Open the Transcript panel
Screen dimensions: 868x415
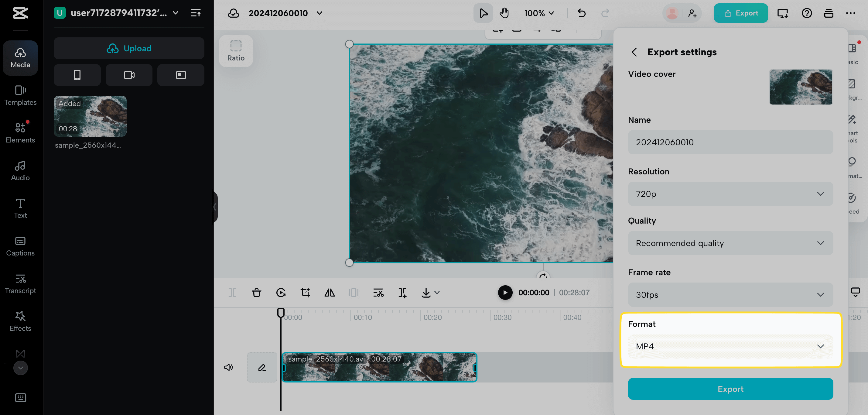20,284
